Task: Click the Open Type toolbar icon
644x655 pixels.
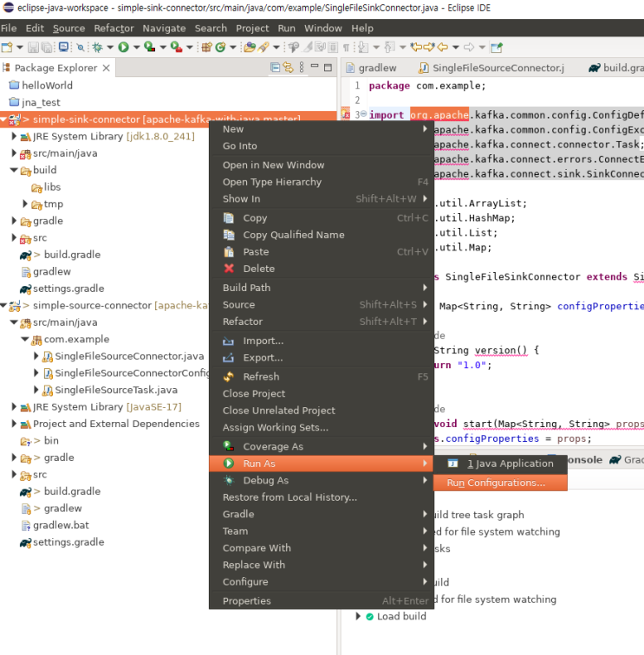Action: [250, 47]
